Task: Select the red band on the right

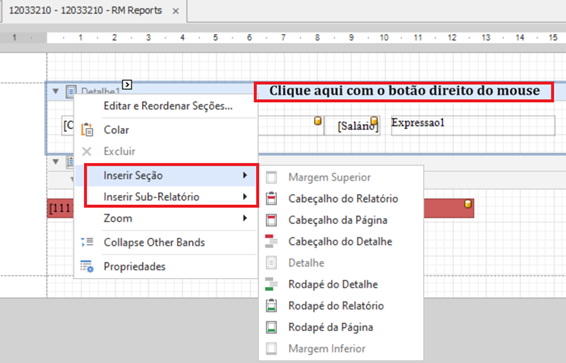Action: tap(449, 208)
